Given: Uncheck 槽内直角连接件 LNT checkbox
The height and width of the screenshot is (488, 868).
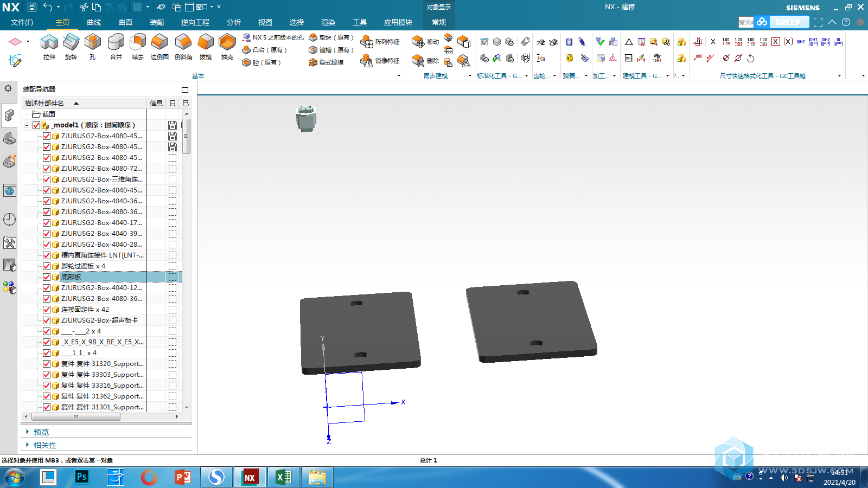Looking at the screenshot, I should [47, 255].
